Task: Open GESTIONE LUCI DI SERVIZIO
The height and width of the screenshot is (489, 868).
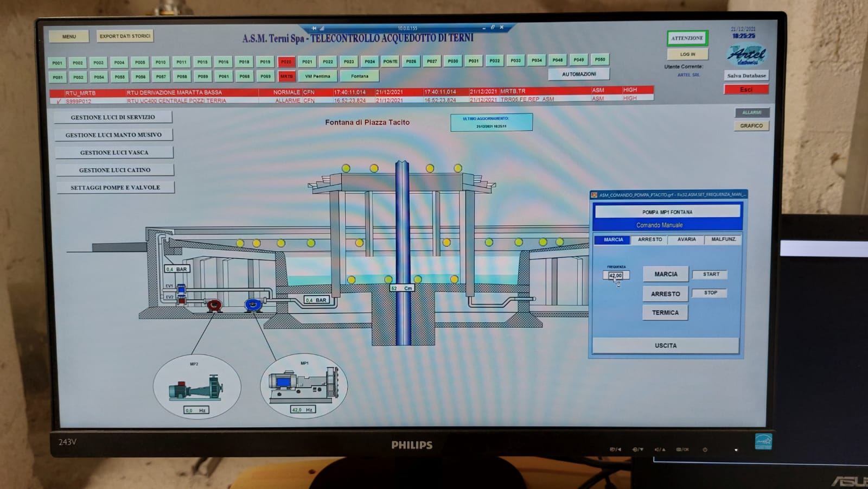Action: [113, 117]
